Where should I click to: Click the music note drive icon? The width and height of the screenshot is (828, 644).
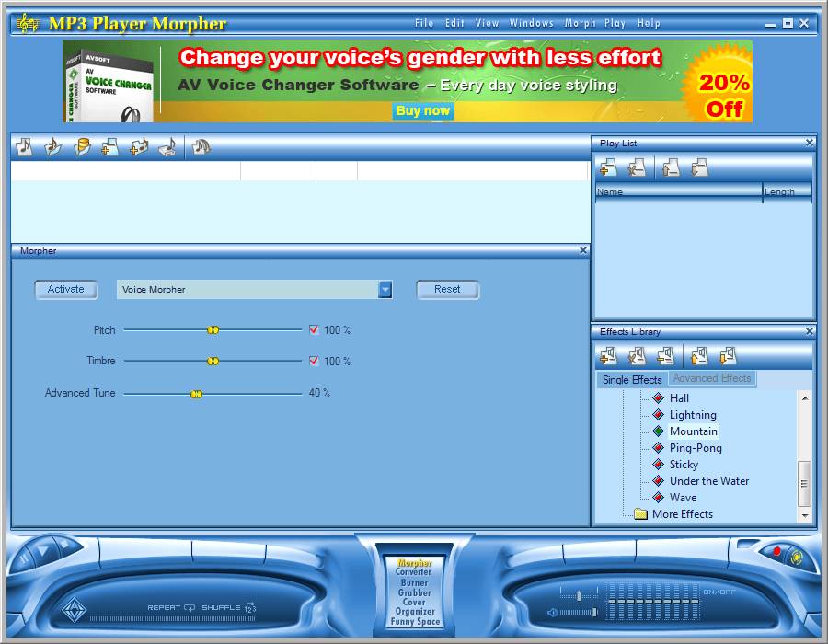pyautogui.click(x=168, y=147)
